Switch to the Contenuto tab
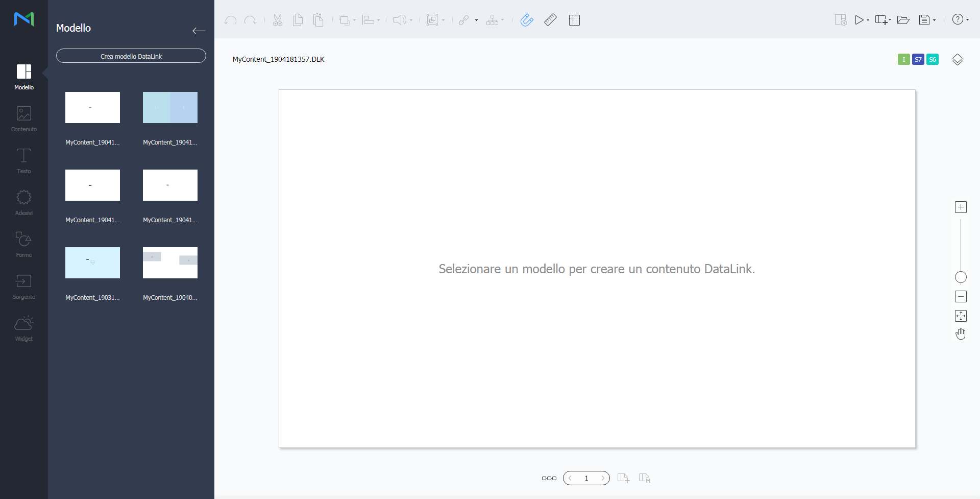Screen dimensions: 980x499 (24, 118)
